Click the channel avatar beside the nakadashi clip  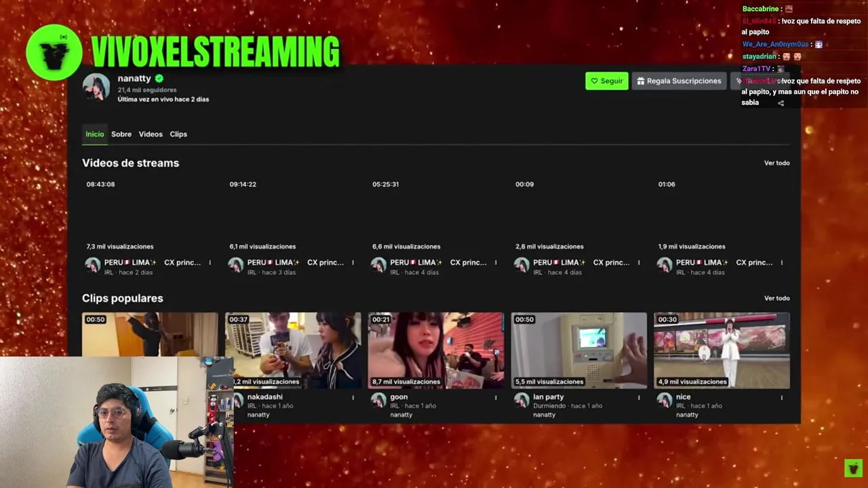click(238, 400)
